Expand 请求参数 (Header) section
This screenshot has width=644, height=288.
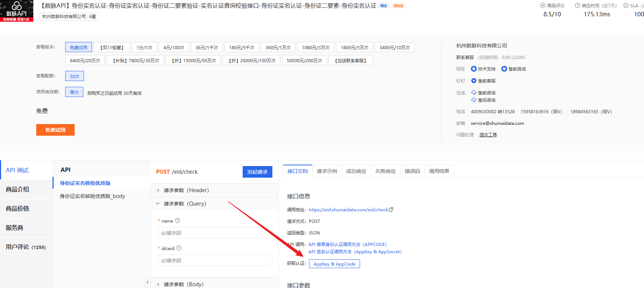[x=214, y=190]
